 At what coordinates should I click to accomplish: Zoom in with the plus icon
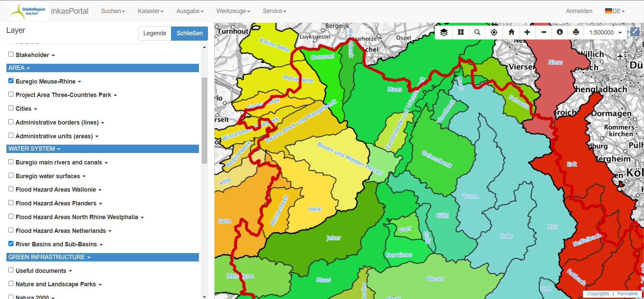click(x=527, y=32)
